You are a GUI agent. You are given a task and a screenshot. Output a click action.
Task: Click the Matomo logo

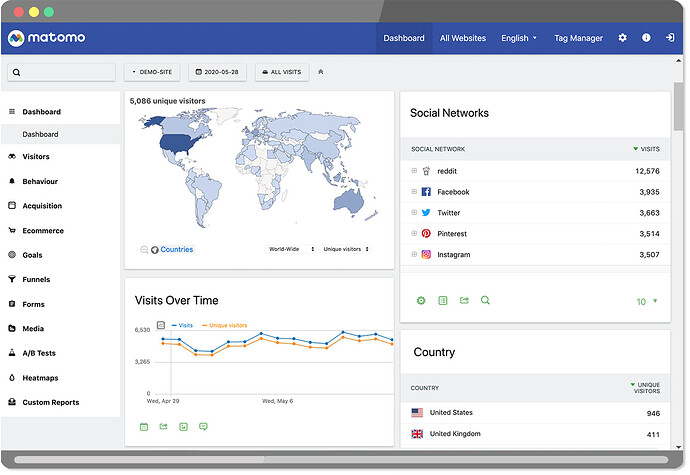[47, 38]
